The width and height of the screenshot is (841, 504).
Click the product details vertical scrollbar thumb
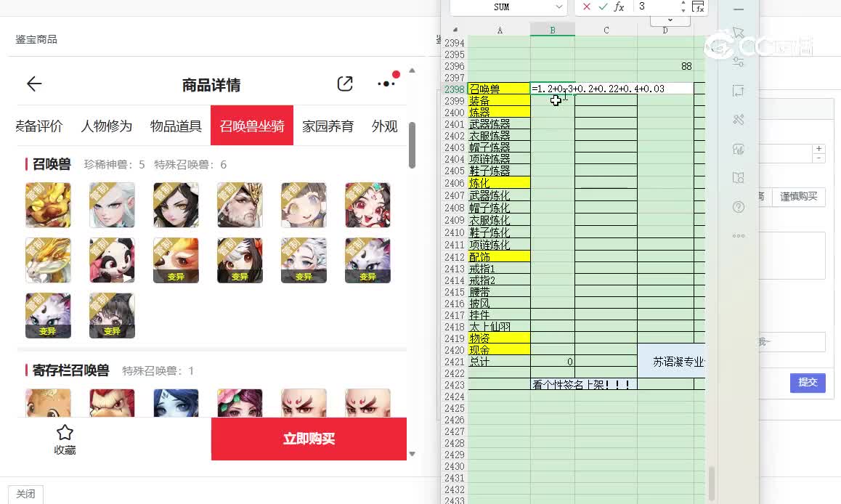[412, 145]
